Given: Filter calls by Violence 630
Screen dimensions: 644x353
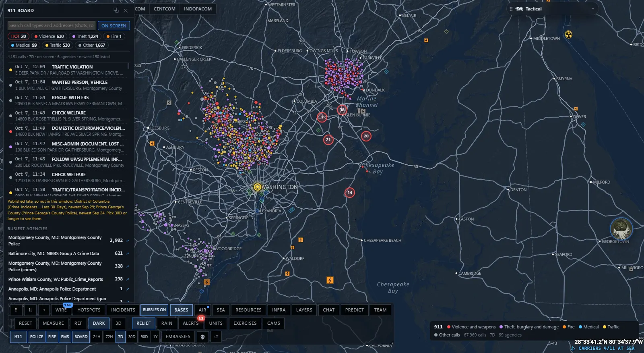Looking at the screenshot, I should tap(49, 36).
